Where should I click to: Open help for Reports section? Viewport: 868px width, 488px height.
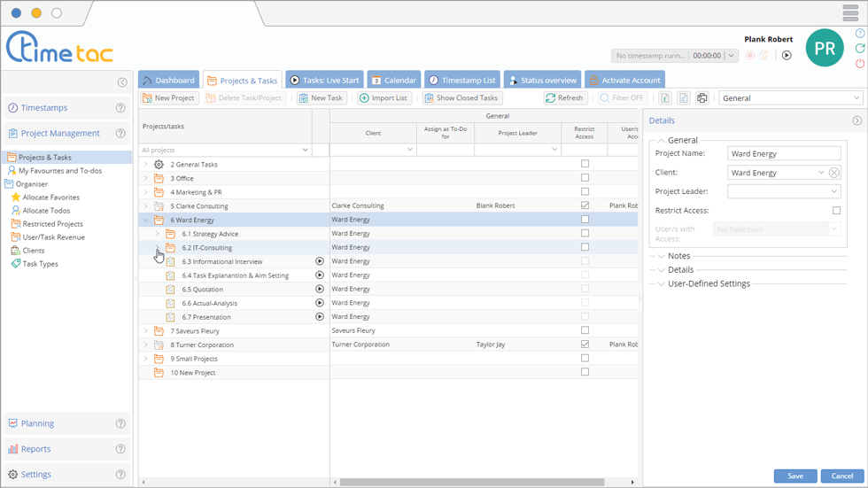coord(120,449)
